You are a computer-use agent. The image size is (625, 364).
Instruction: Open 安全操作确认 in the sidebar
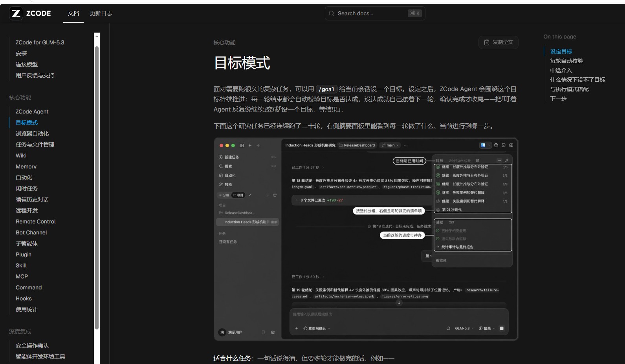(x=32, y=346)
